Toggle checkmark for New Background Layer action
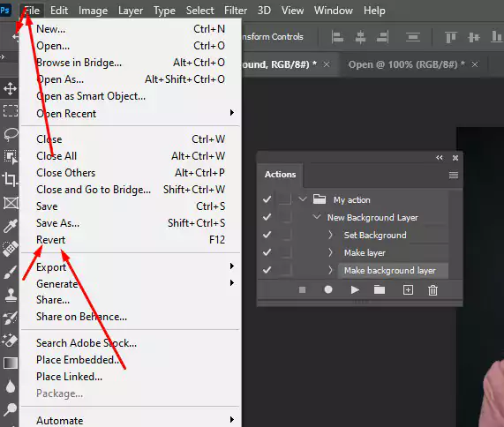 pos(267,217)
